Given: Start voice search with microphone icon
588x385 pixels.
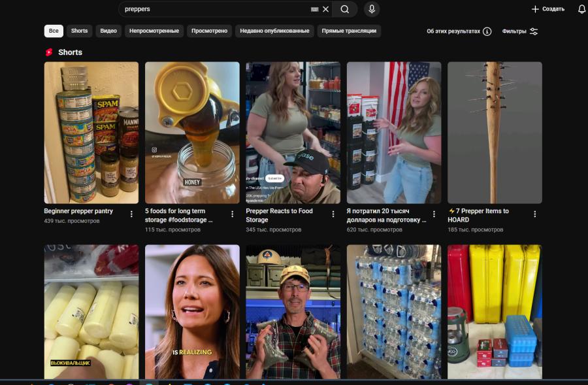Looking at the screenshot, I should click(372, 9).
